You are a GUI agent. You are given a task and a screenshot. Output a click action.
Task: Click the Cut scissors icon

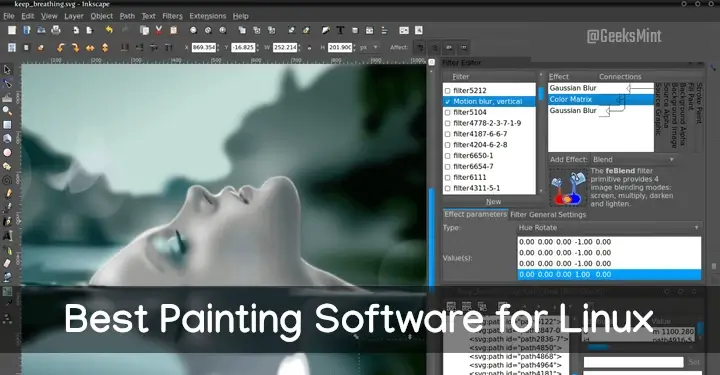point(158,30)
